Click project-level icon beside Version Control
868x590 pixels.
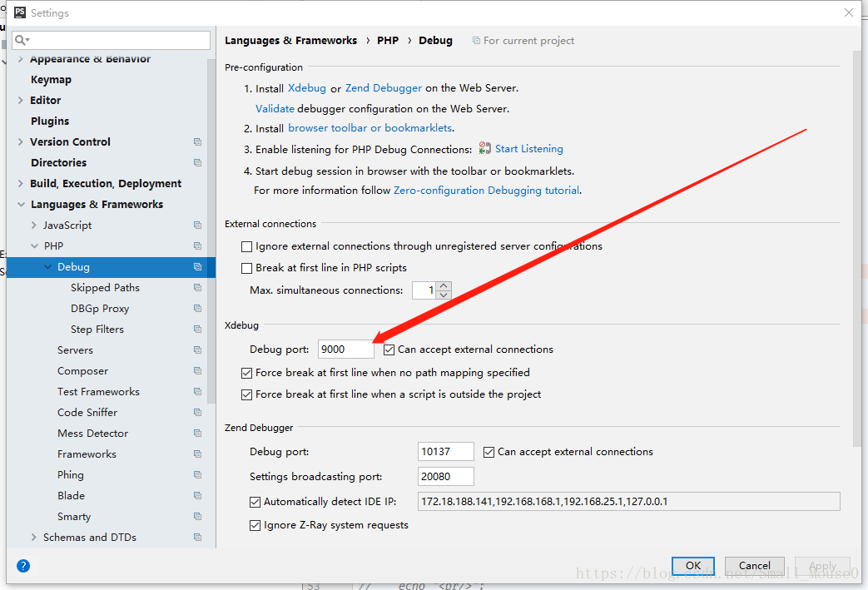(197, 141)
